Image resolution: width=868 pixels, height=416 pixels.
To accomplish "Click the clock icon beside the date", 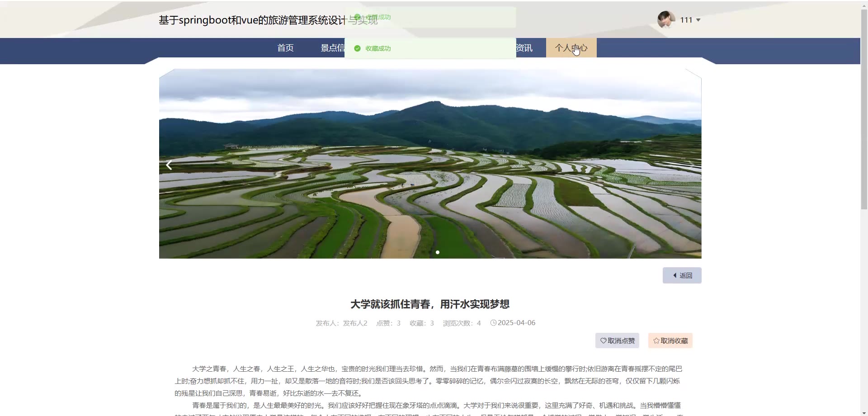I will pos(493,323).
